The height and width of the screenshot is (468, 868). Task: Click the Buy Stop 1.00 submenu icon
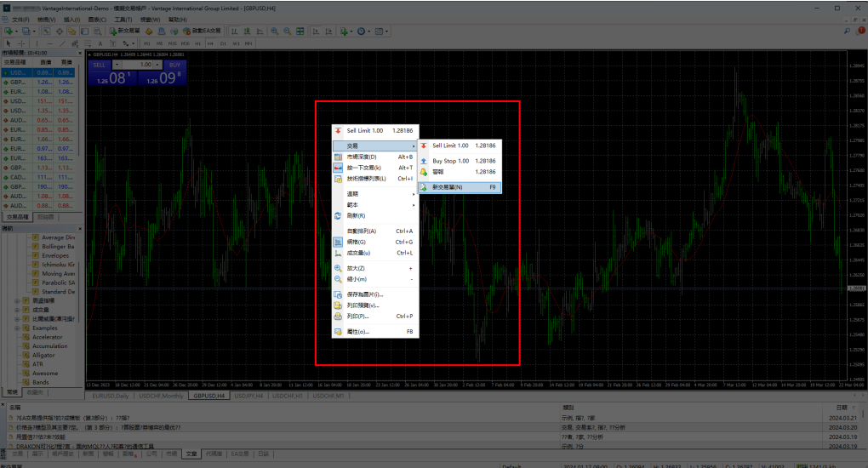point(425,161)
